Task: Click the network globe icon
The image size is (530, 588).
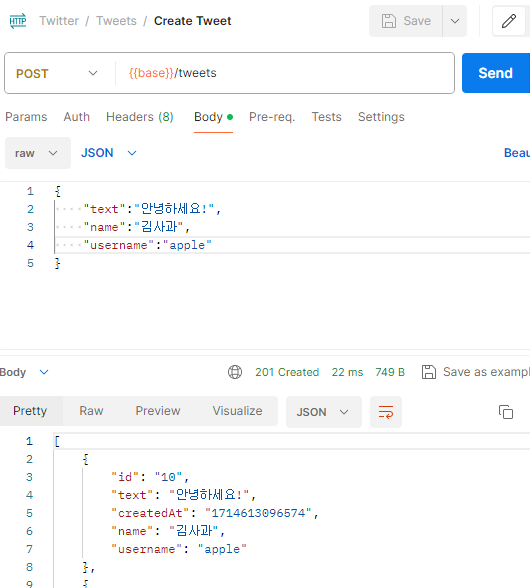Action: click(235, 372)
